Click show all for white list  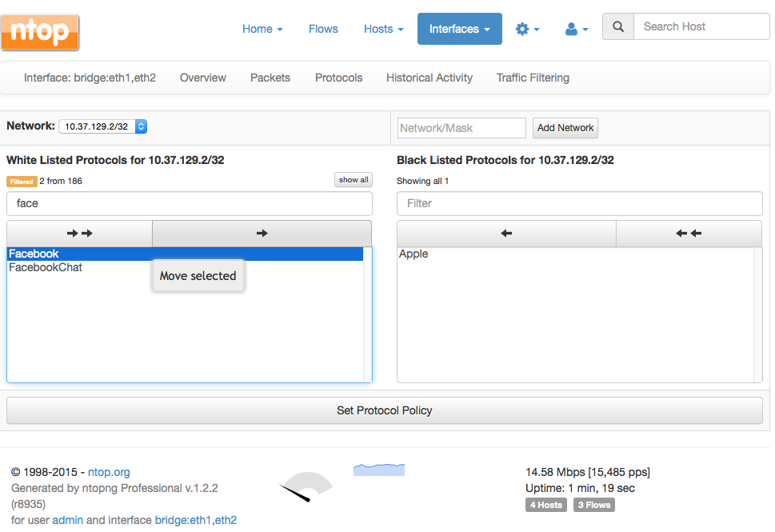pos(354,180)
